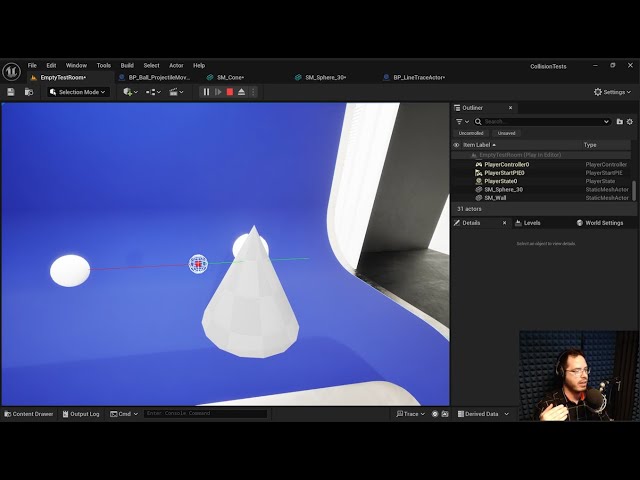
Task: Open the Help menu
Action: pyautogui.click(x=199, y=65)
